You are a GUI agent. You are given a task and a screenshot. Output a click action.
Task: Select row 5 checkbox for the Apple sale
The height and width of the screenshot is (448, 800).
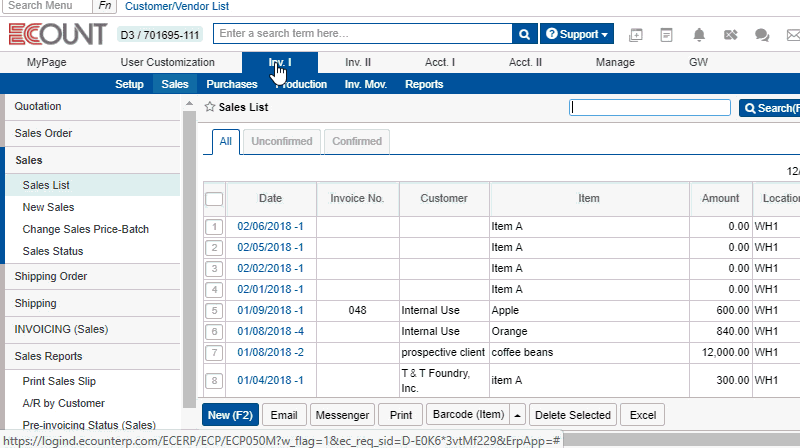coord(214,311)
